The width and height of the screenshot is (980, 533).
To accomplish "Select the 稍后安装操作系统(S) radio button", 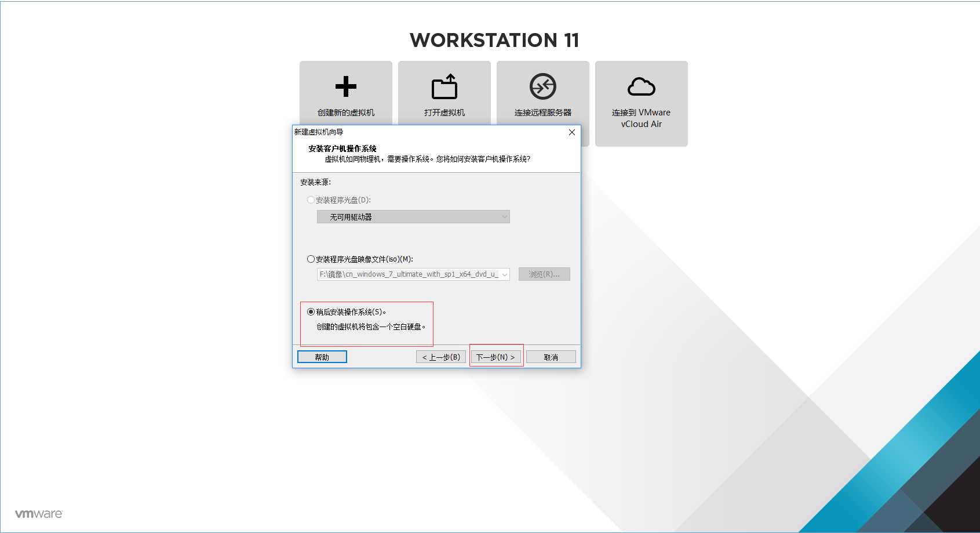I will coord(311,312).
